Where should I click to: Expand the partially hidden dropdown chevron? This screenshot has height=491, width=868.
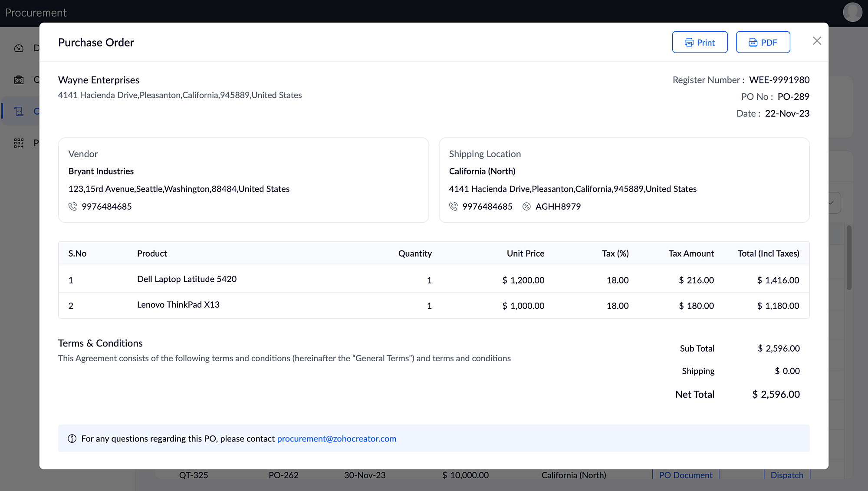point(832,203)
